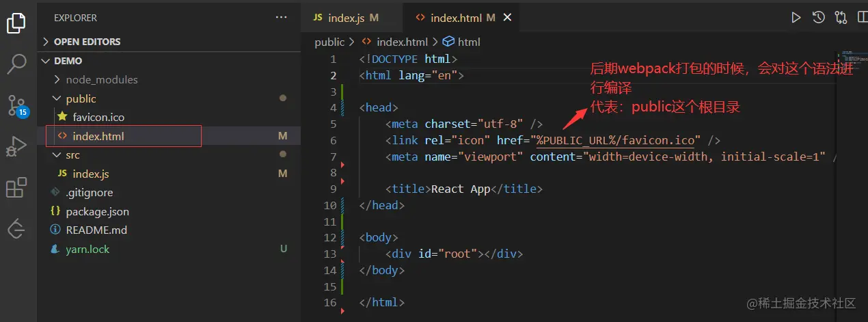Click the split editor icon
The height and width of the screenshot is (322, 868).
click(x=863, y=18)
